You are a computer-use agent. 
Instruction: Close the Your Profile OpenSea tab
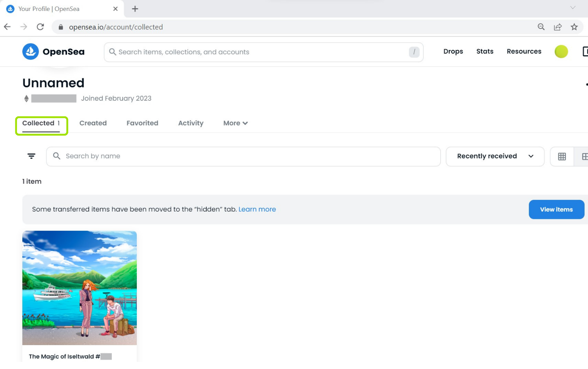[x=115, y=9]
